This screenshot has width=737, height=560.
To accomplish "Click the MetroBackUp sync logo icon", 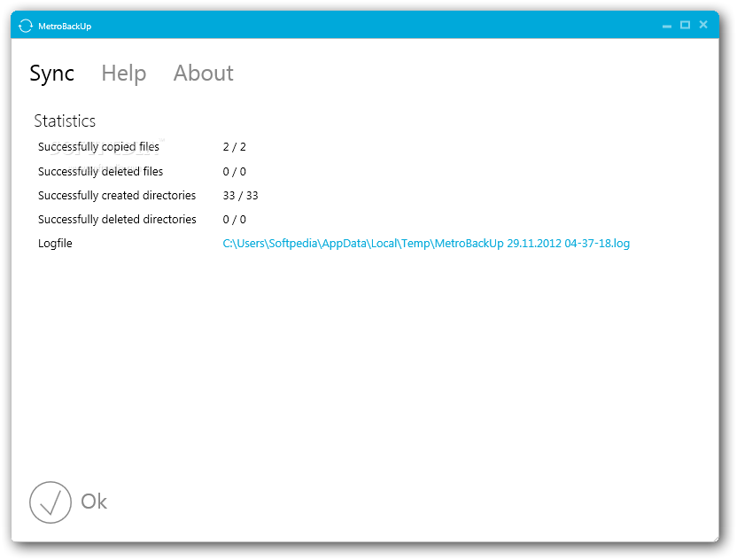I will click(26, 26).
